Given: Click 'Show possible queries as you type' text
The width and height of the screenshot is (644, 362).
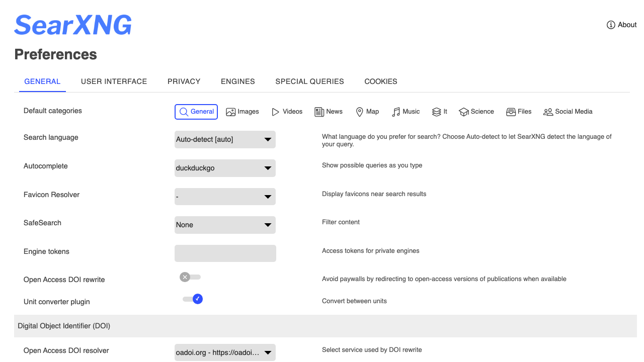Looking at the screenshot, I should coord(372,165).
